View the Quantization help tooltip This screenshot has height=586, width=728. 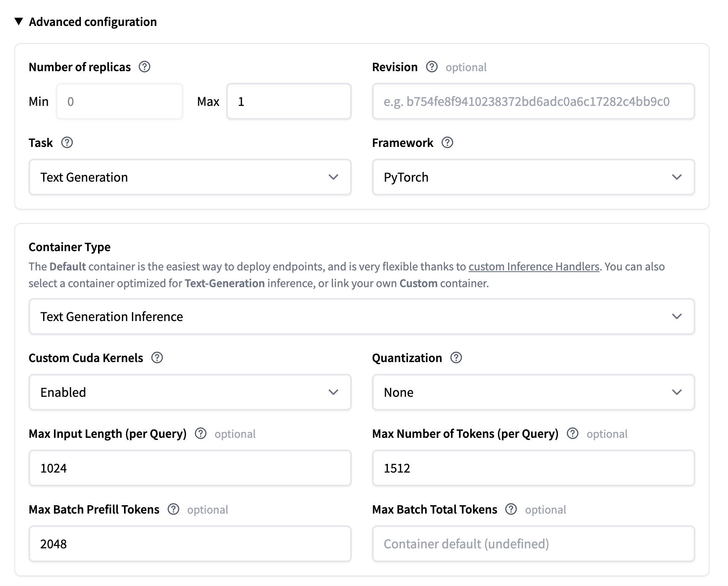(x=456, y=358)
